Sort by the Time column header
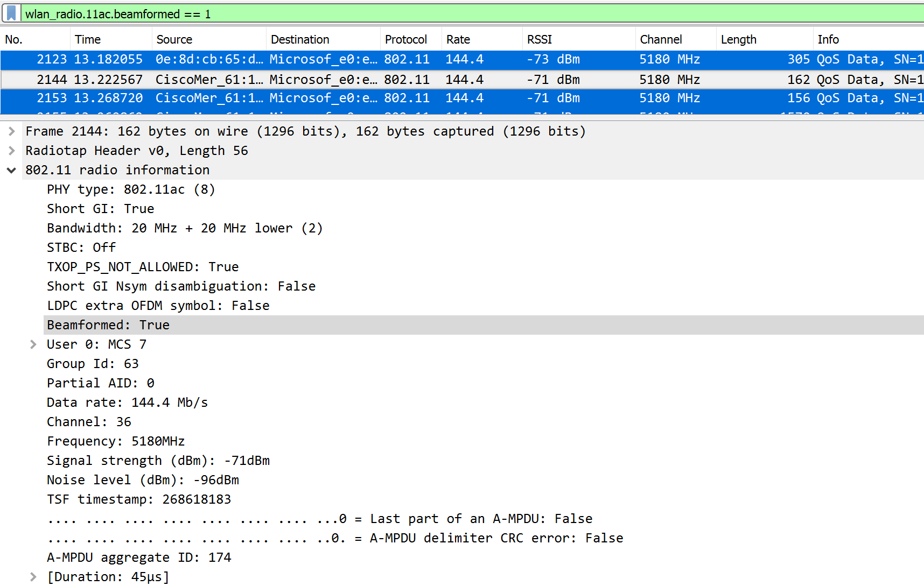The width and height of the screenshot is (924, 586). 88,40
